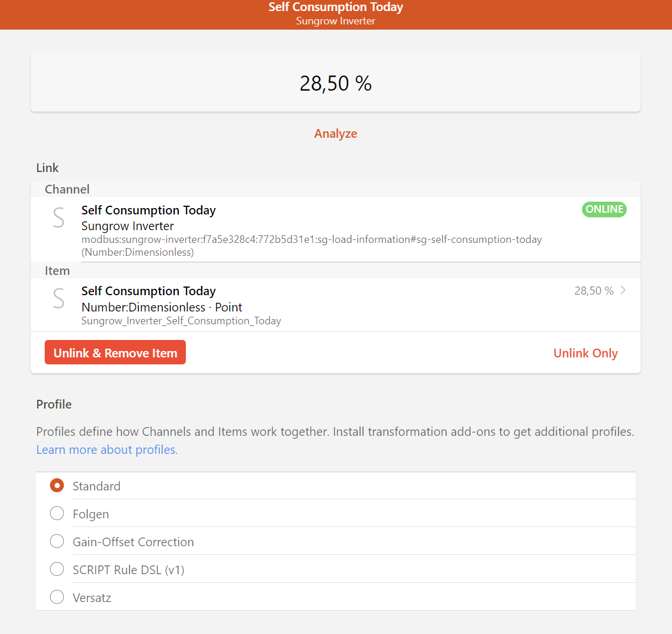This screenshot has height=634, width=672.
Task: Open item via chevron beside 28,50 %
Action: 623,291
